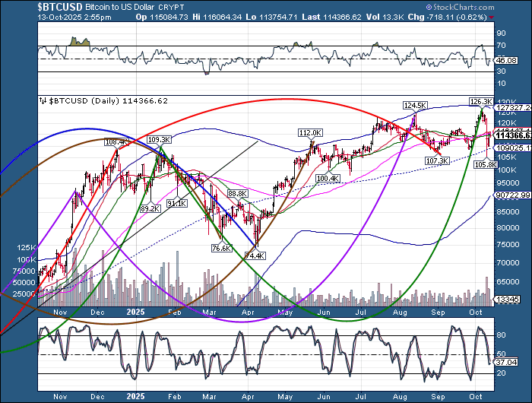The width and height of the screenshot is (532, 403).
Task: Click the 124.5K high price marker
Action: click(413, 106)
